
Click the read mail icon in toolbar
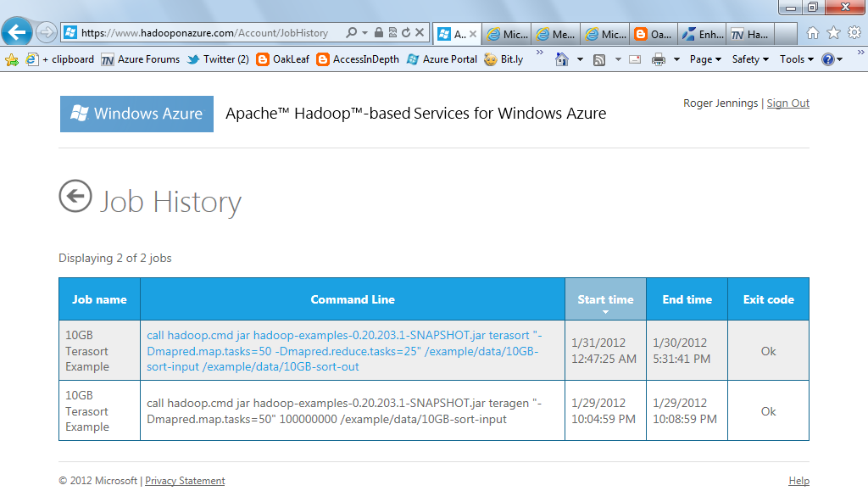coord(635,59)
